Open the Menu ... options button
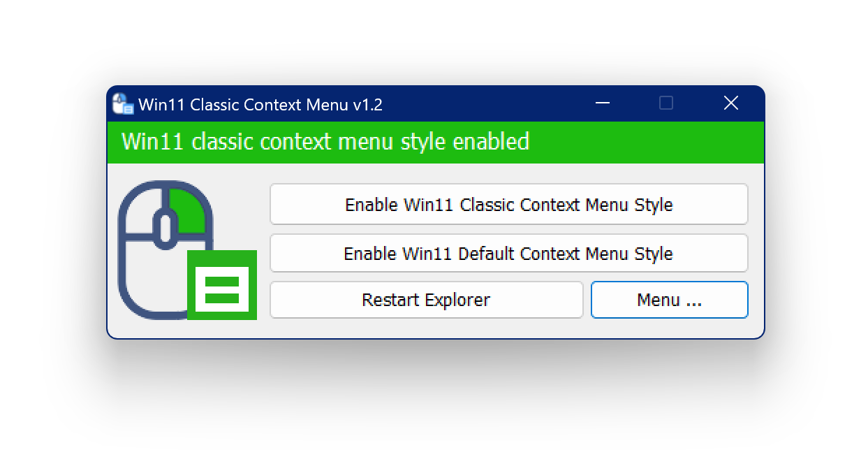Image resolution: width=868 pixels, height=450 pixels. tap(669, 300)
